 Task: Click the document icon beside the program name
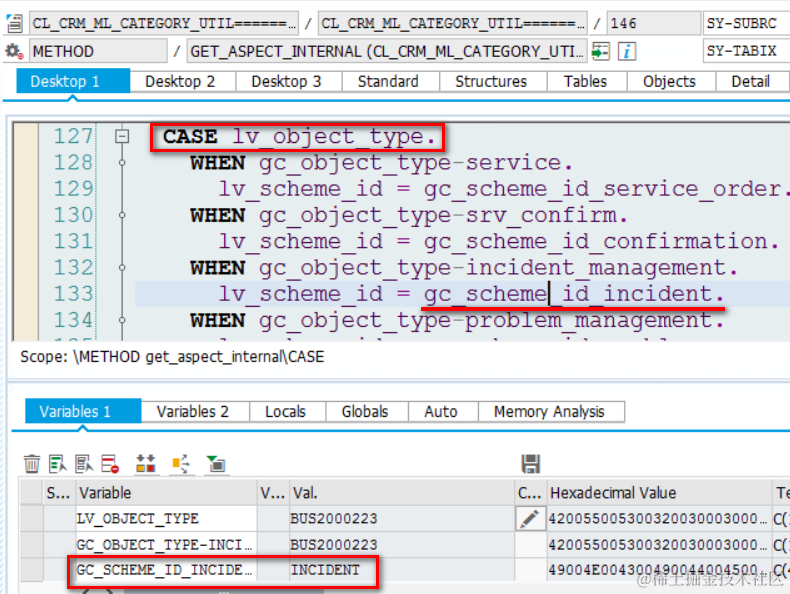tap(14, 23)
